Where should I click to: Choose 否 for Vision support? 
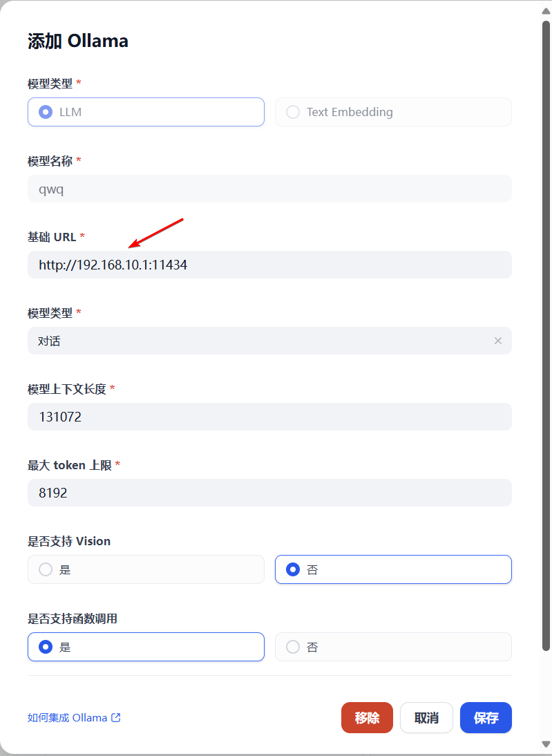coord(393,569)
